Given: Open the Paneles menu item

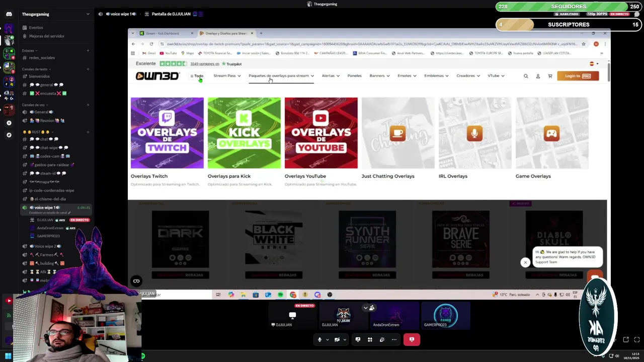Looking at the screenshot, I should click(354, 76).
